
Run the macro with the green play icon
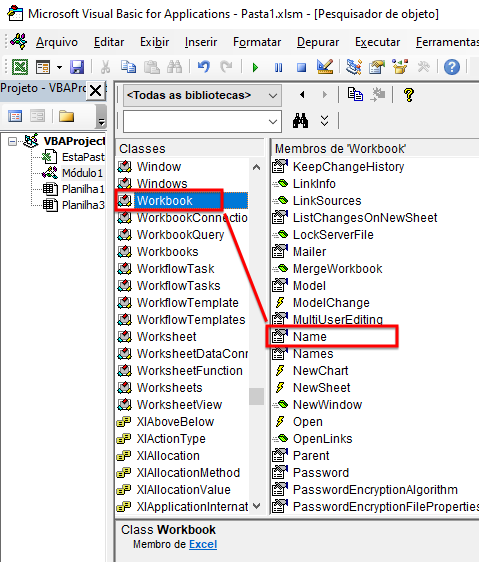(x=255, y=67)
